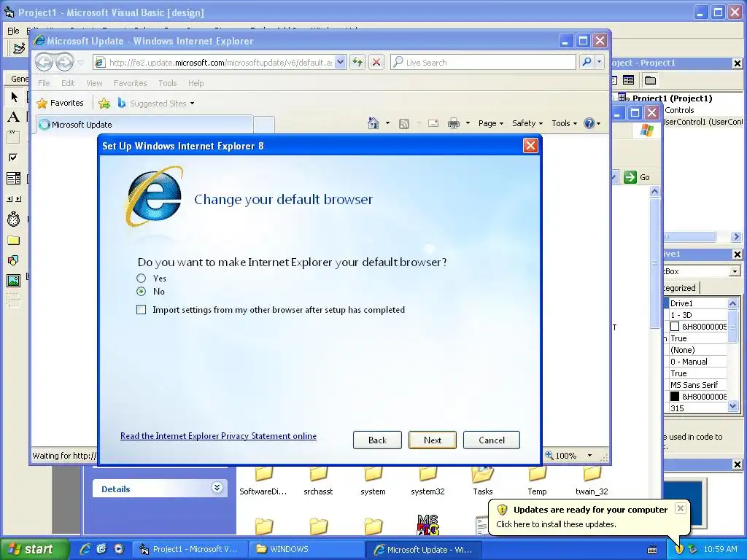747x560 pixels.
Task: Click the Add to Favorites Bar icon
Action: tap(104, 103)
